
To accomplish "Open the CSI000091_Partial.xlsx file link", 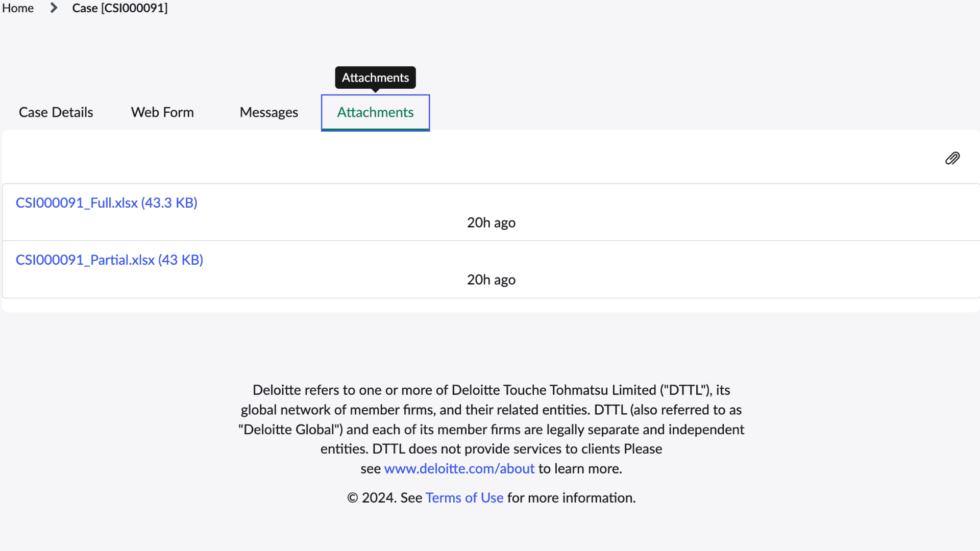I will (109, 260).
